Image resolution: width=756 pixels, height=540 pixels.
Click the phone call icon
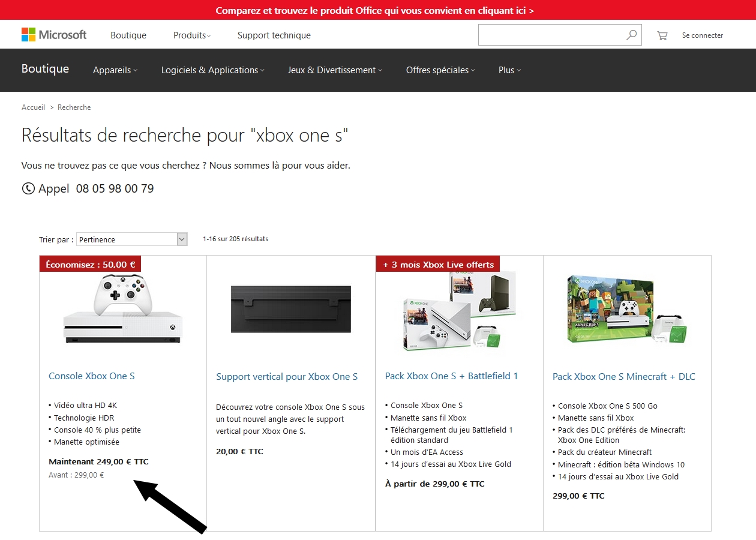[28, 188]
